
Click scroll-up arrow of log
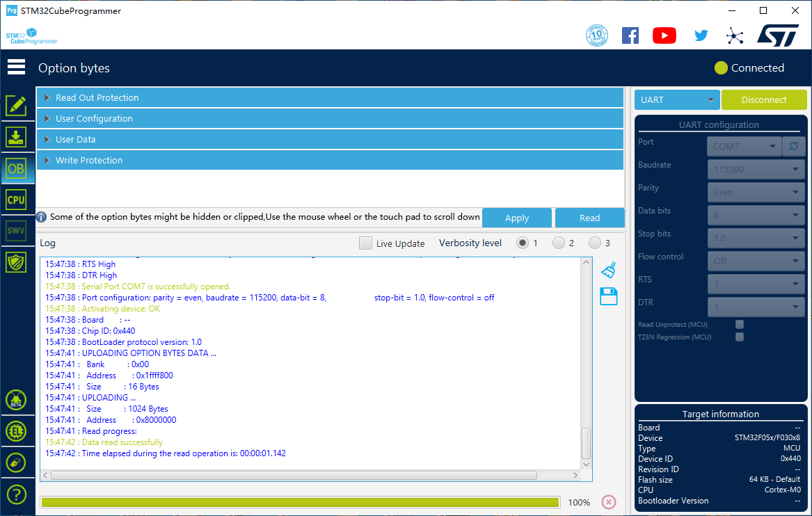coord(587,262)
